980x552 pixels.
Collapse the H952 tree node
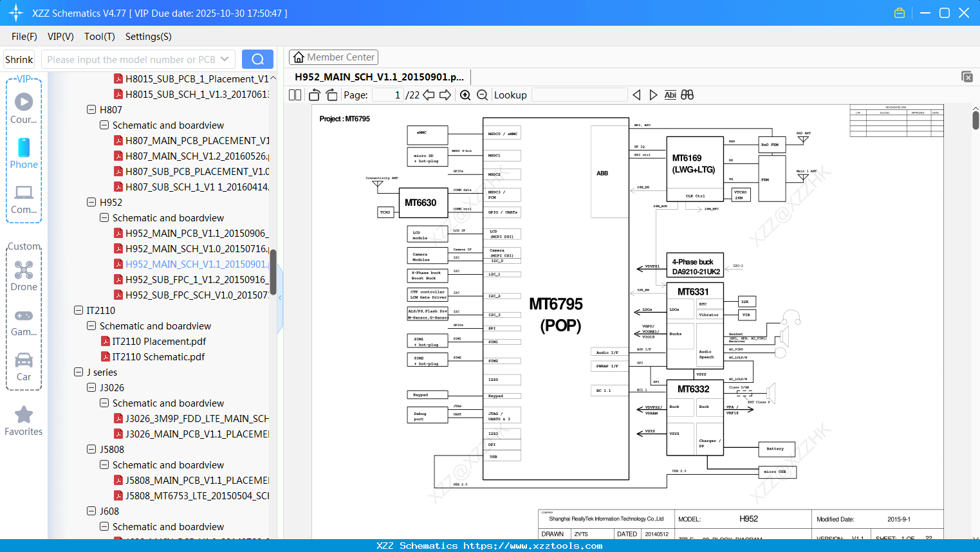[x=91, y=202]
